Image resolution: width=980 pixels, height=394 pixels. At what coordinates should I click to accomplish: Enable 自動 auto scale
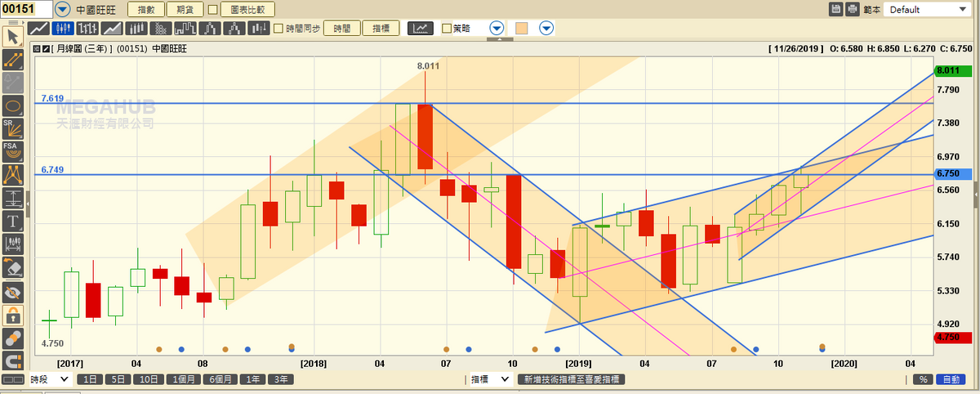[950, 379]
